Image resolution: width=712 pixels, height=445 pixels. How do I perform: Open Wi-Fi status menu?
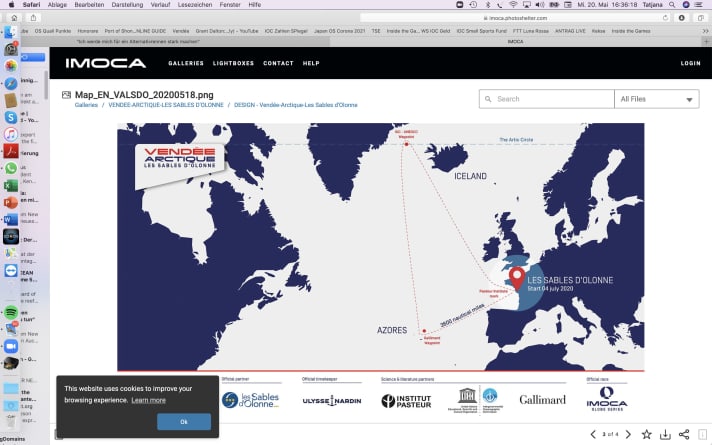click(513, 5)
